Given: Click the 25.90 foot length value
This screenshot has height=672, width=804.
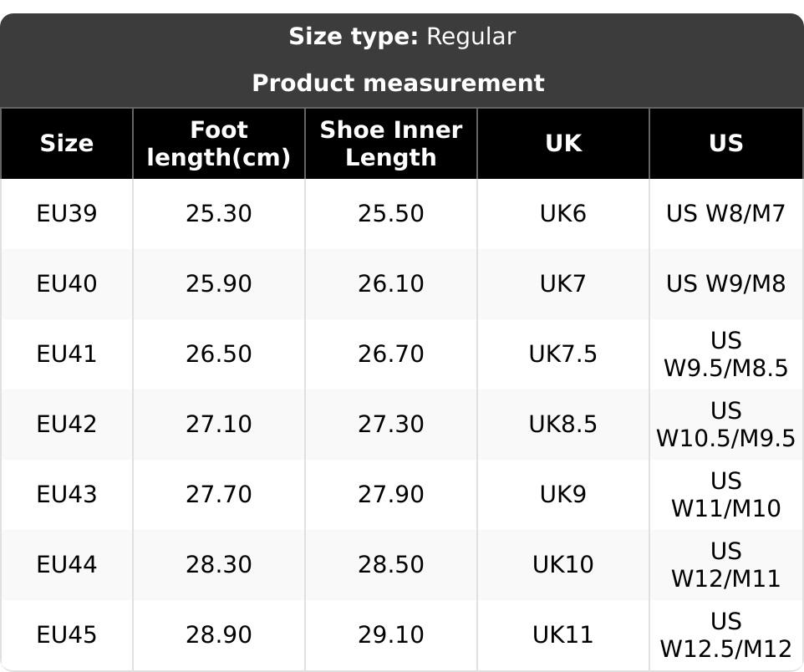Looking at the screenshot, I should [x=219, y=284].
